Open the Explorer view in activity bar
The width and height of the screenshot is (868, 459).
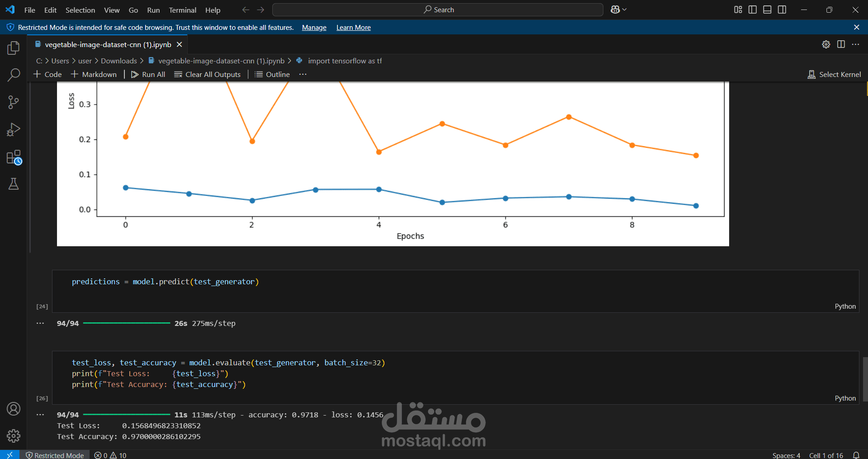click(x=14, y=48)
